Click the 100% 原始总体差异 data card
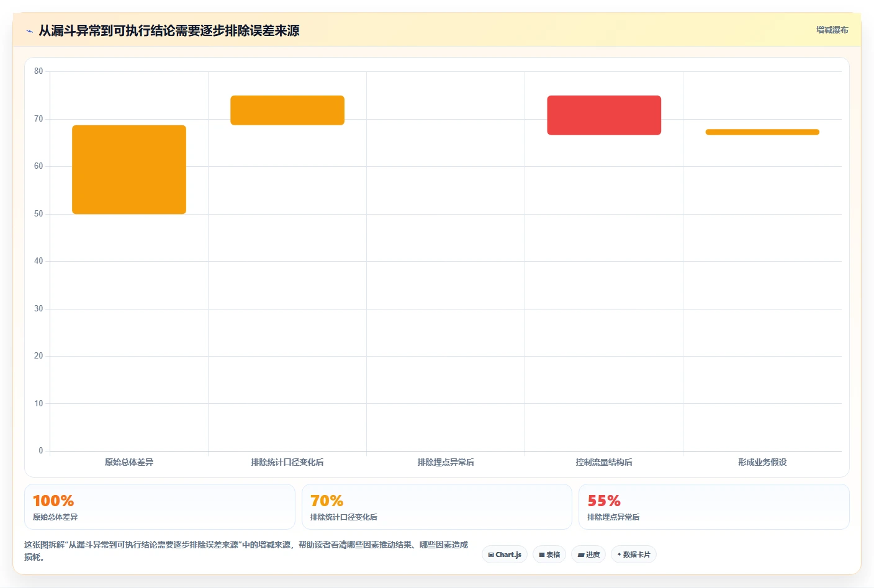874x588 pixels. pyautogui.click(x=160, y=507)
